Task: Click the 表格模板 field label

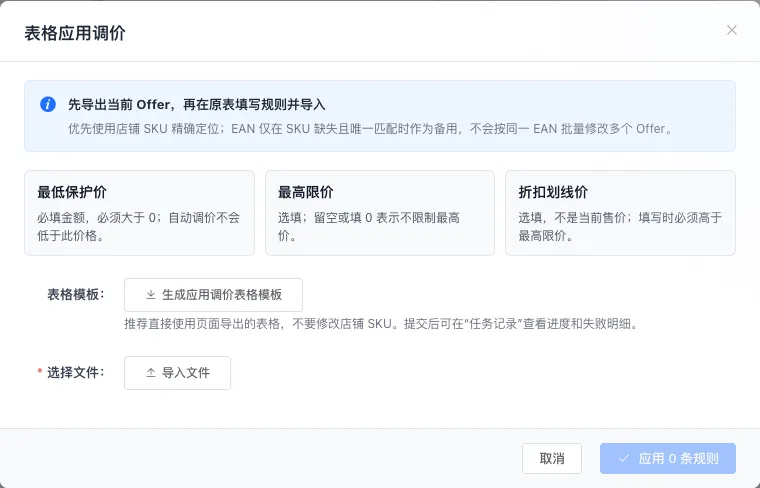Action: pyautogui.click(x=76, y=295)
